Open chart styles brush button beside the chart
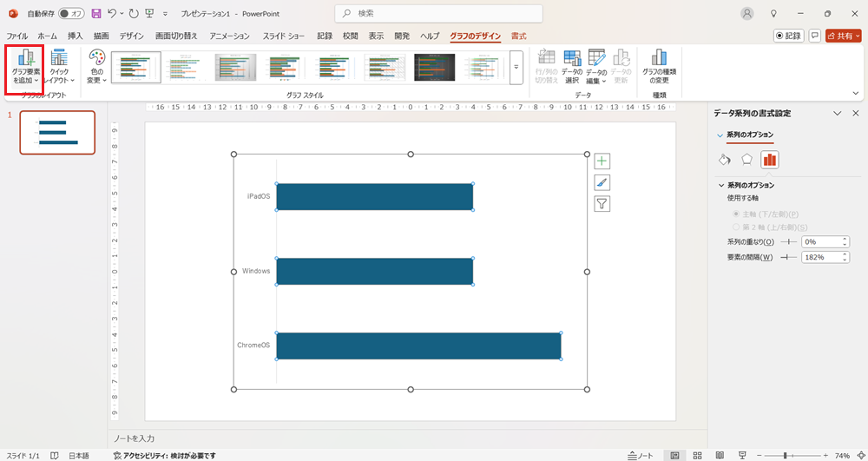Screen dimensions: 868x461 tap(602, 182)
